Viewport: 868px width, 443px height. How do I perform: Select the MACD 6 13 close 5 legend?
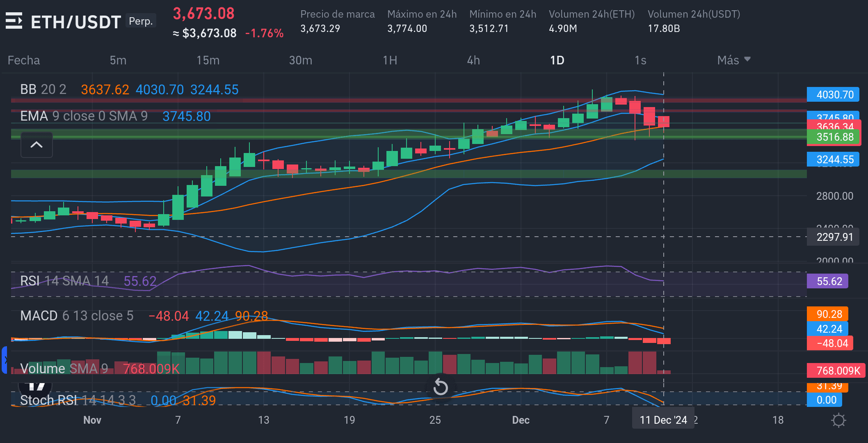click(77, 316)
